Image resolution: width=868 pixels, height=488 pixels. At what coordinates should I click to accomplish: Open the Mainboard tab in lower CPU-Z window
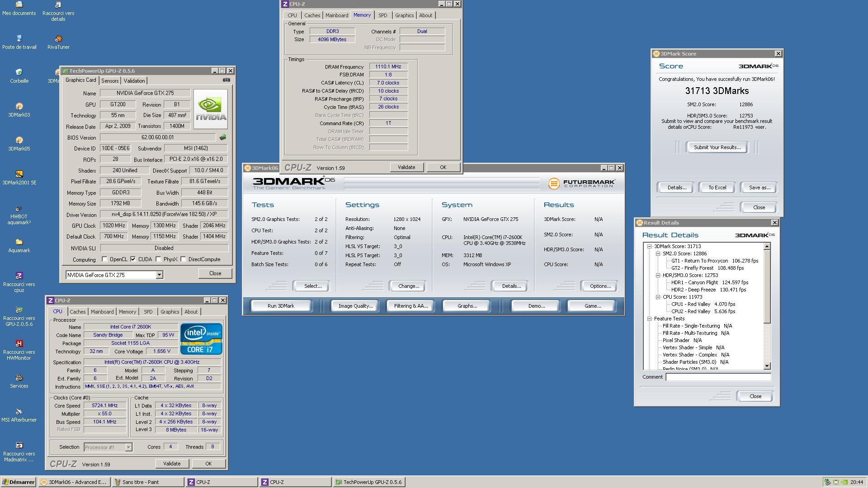coord(102,312)
